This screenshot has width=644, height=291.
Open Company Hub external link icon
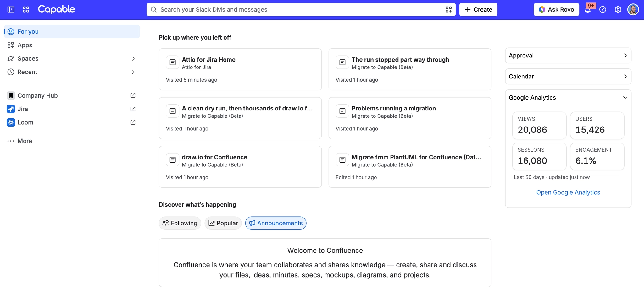[133, 95]
